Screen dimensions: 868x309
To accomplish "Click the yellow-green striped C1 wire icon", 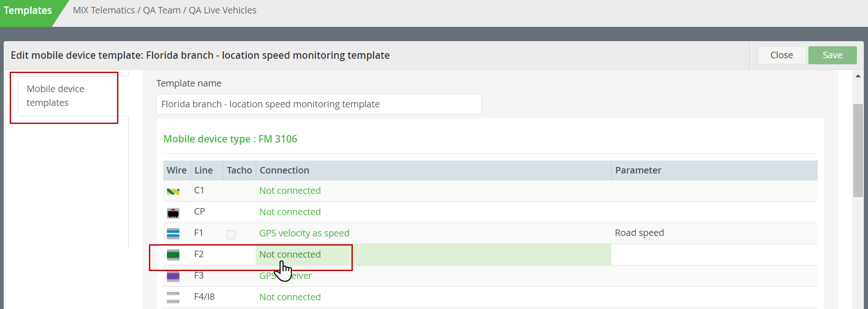I will [x=173, y=191].
